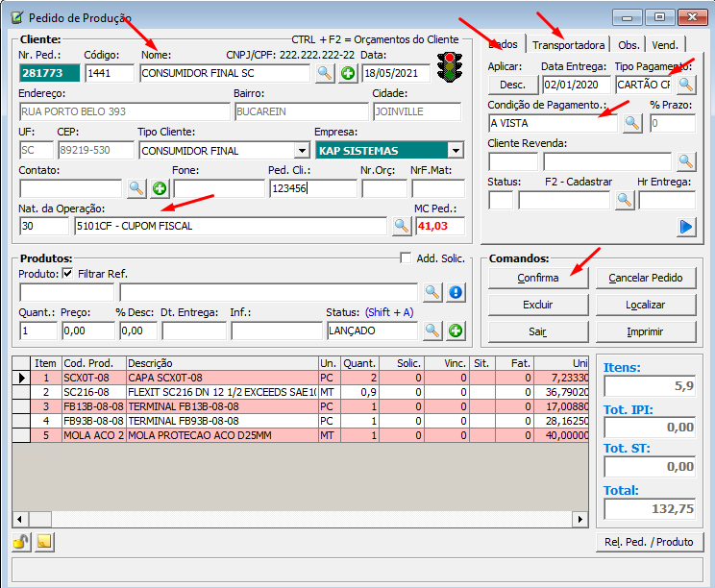This screenshot has width=715, height=588.
Task: Click magnifier beside Tipo Pagamento field
Action: click(x=686, y=85)
